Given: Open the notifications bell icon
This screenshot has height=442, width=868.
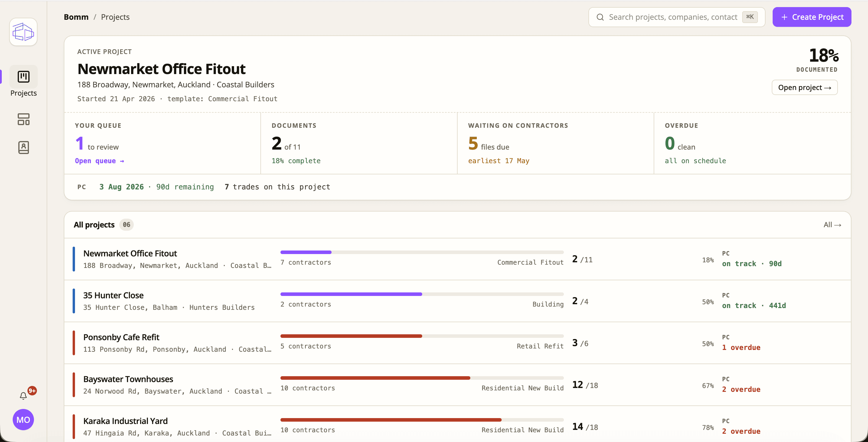Looking at the screenshot, I should point(23,396).
